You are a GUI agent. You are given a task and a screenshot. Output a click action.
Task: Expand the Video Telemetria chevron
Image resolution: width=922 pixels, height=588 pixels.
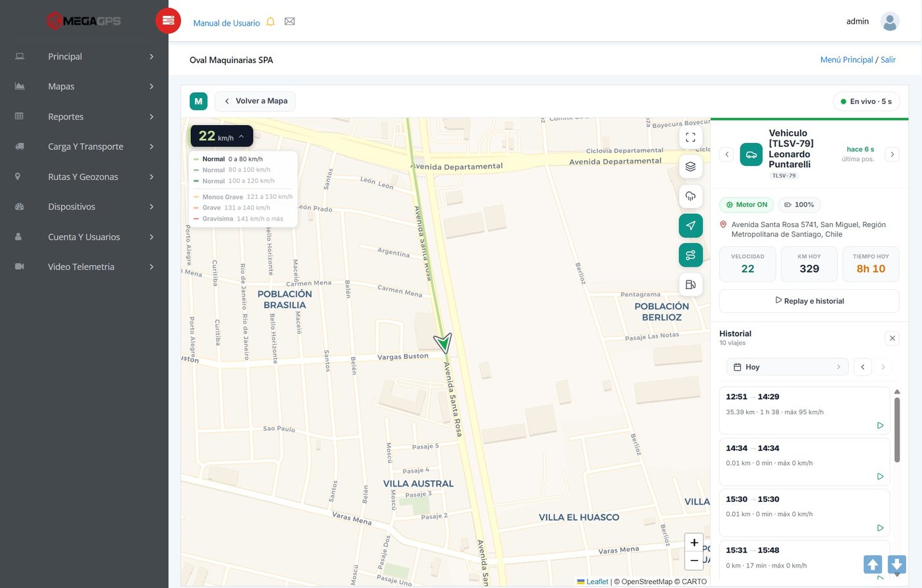tap(151, 267)
